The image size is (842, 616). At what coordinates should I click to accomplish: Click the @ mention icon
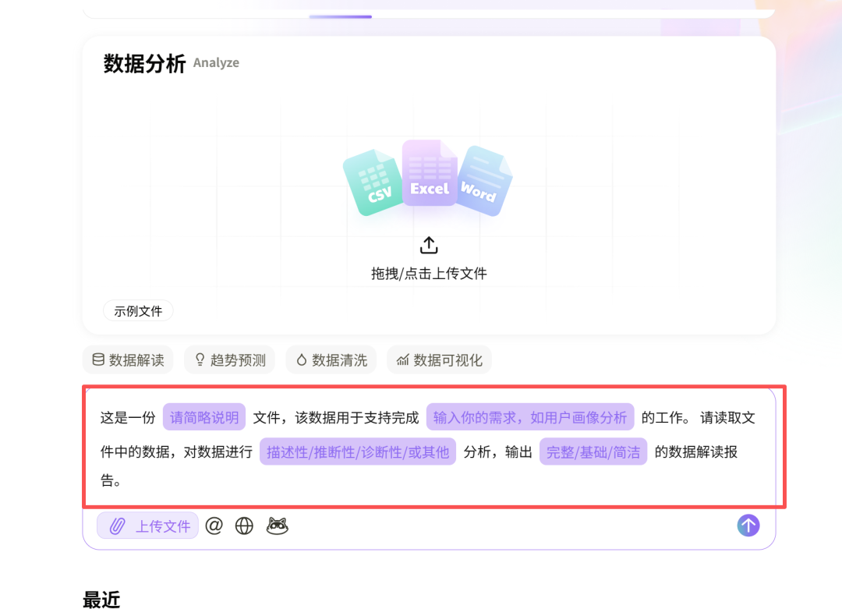[214, 526]
